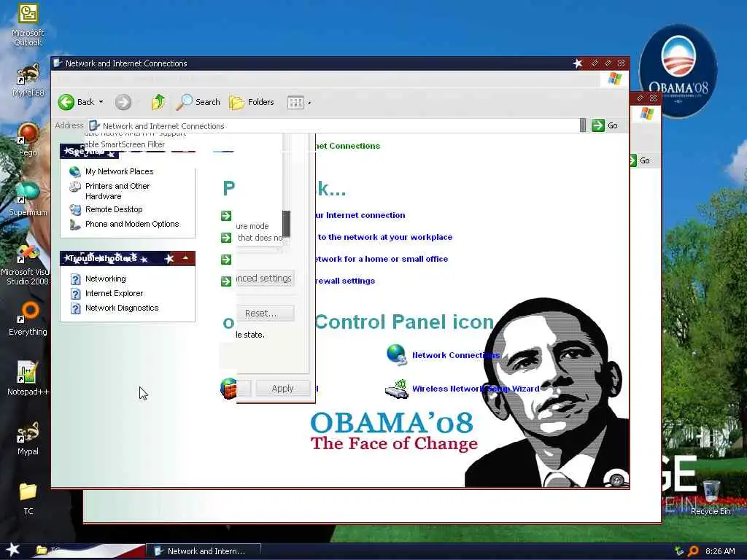
Task: Open the Mypal desktop shortcut
Action: click(x=28, y=438)
